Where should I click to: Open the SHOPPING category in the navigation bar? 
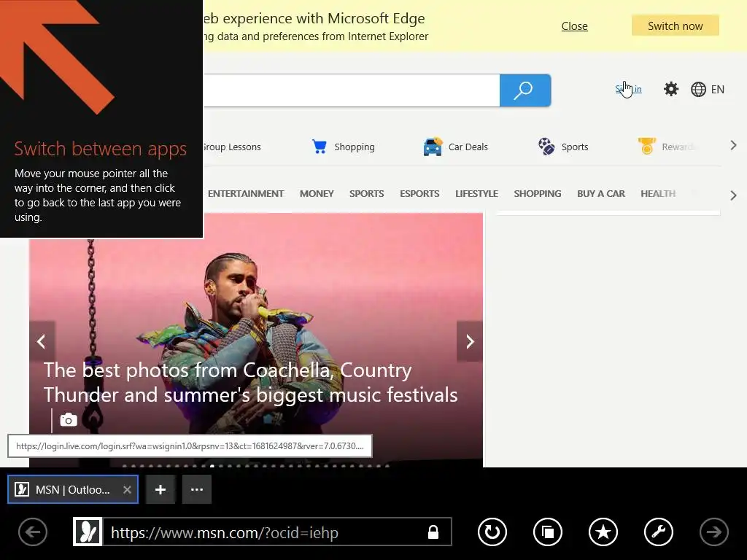tap(538, 194)
